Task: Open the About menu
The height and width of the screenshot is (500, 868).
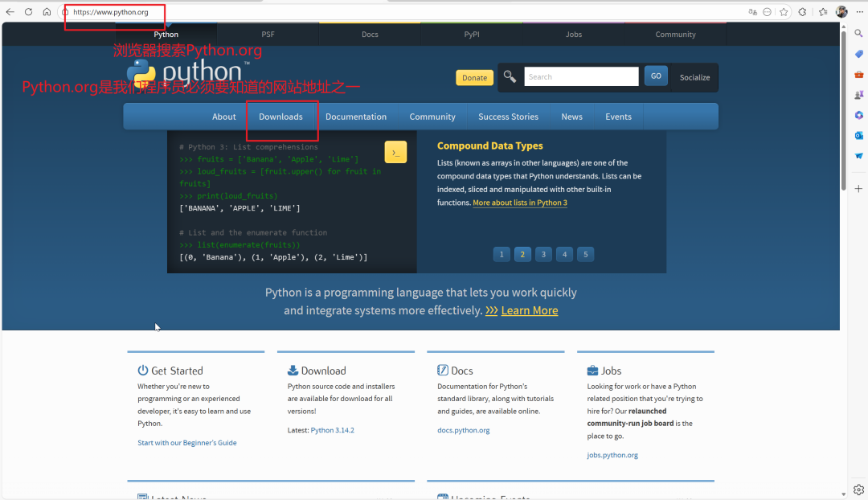Action: (x=223, y=117)
